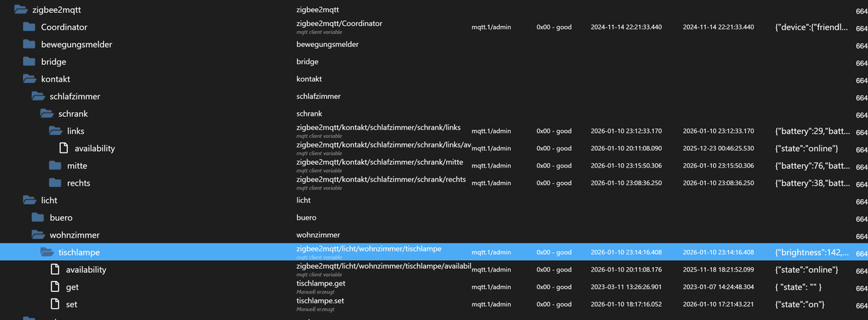
Task: Collapse the zigbee2mqtt root folder icon
Action: pos(21,10)
